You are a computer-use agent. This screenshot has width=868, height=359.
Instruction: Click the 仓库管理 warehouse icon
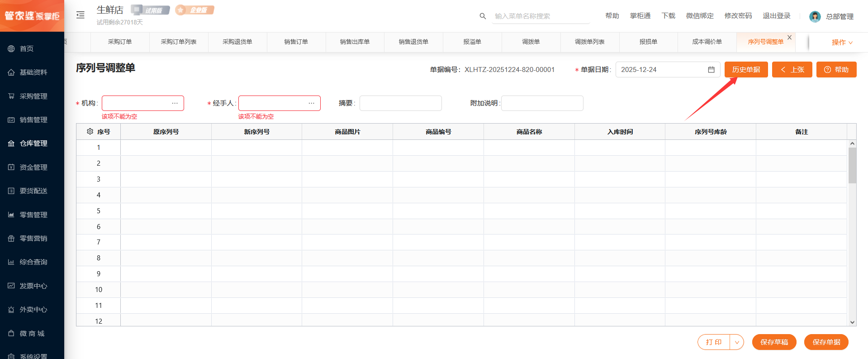pyautogui.click(x=11, y=144)
